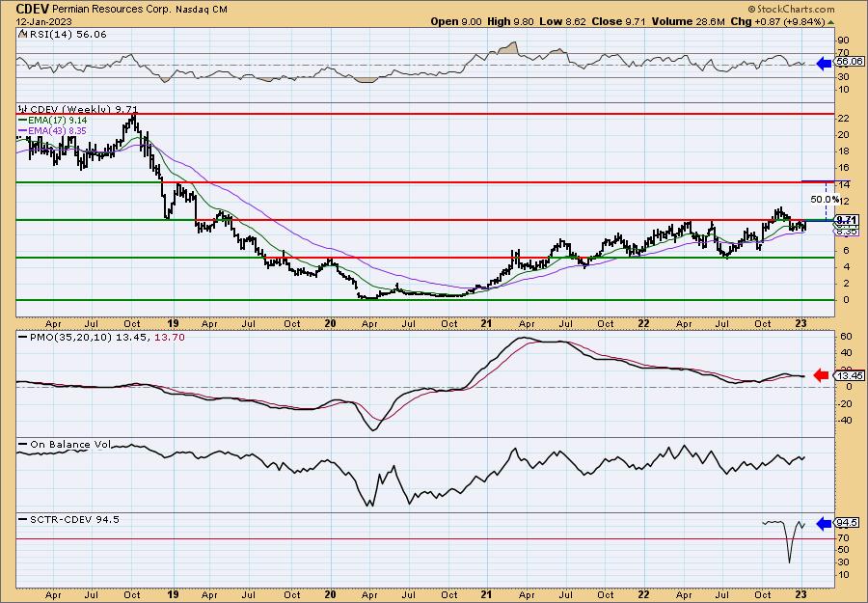Click the PMO(35,20,10) 13.45 legend label
868x603 pixels.
pos(84,338)
